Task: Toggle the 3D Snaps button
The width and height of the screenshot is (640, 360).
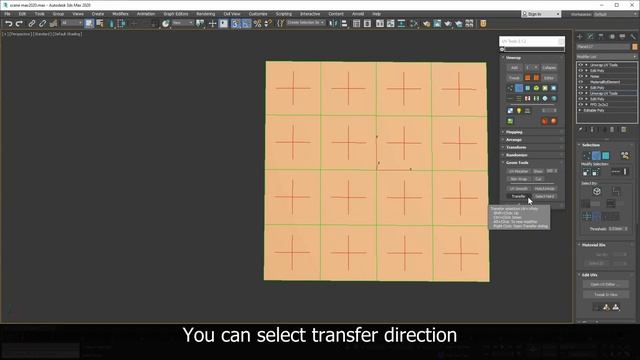Action: tap(236, 24)
